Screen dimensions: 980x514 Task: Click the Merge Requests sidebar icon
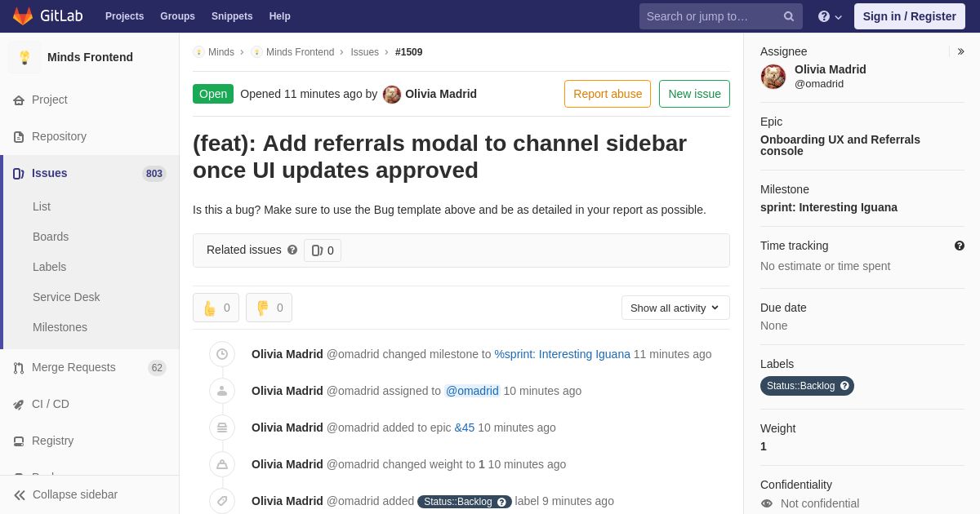pos(19,368)
